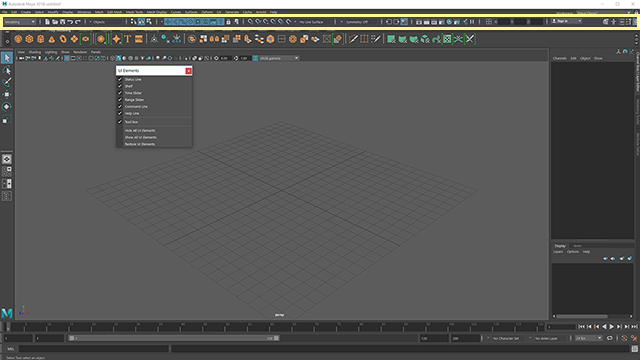The height and width of the screenshot is (360, 640).
Task: Pick the Move tool in Tool Box
Action: click(x=7, y=95)
